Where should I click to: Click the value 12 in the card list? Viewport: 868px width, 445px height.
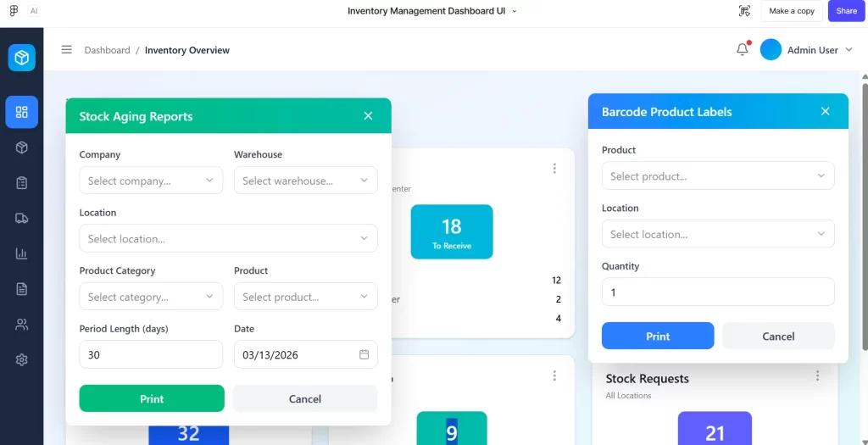[556, 280]
